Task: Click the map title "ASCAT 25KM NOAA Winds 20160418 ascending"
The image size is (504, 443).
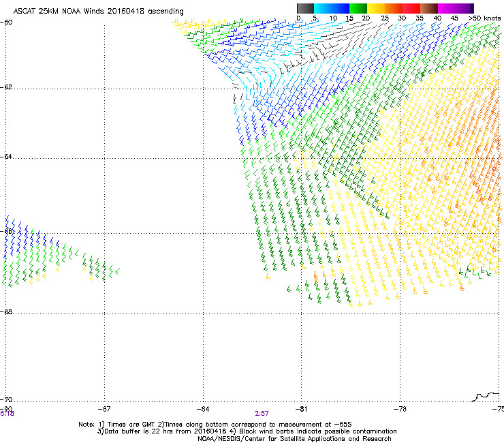Action: [98, 11]
